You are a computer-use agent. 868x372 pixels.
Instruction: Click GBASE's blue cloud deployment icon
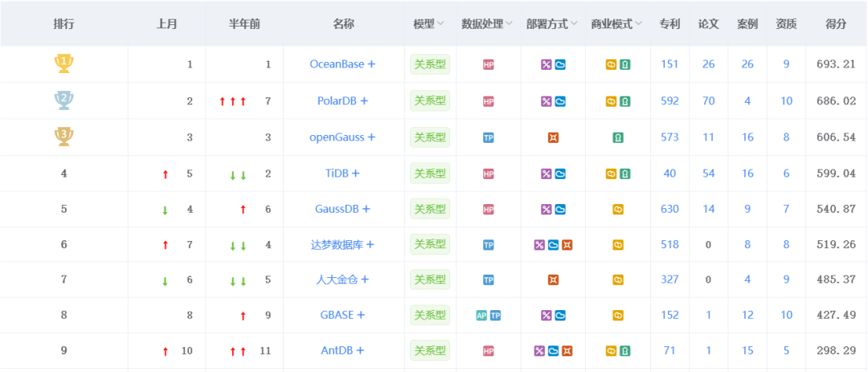[x=560, y=316]
